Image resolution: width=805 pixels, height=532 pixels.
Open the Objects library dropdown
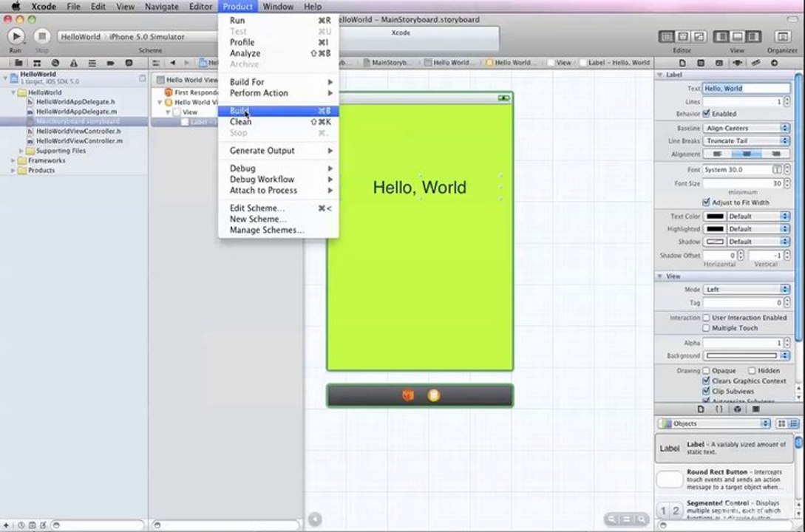pos(715,423)
